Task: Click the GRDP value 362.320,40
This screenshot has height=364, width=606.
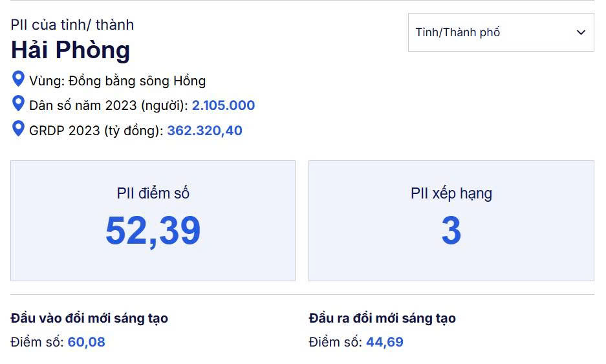Action: (204, 131)
